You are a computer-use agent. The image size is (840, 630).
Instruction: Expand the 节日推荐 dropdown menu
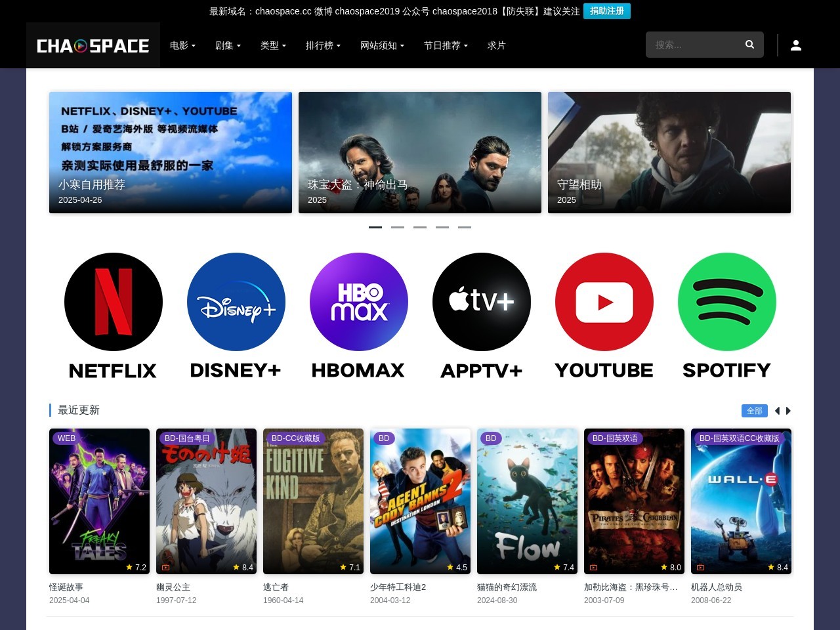[x=446, y=45]
